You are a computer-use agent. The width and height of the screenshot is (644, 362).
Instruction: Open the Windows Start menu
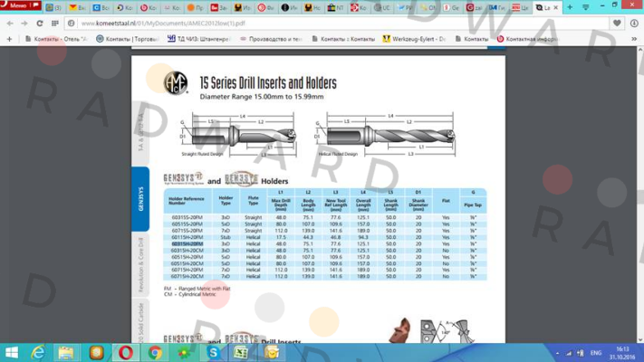coord(12,353)
